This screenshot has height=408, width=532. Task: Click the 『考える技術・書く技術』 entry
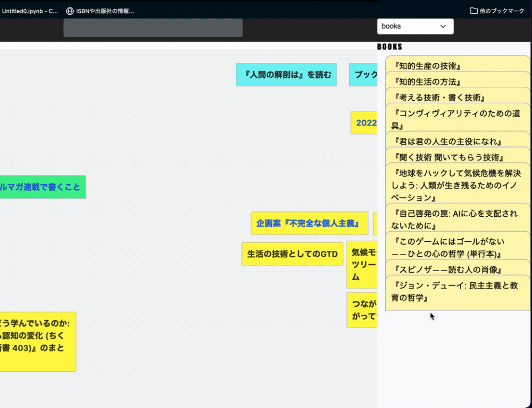tap(456, 97)
